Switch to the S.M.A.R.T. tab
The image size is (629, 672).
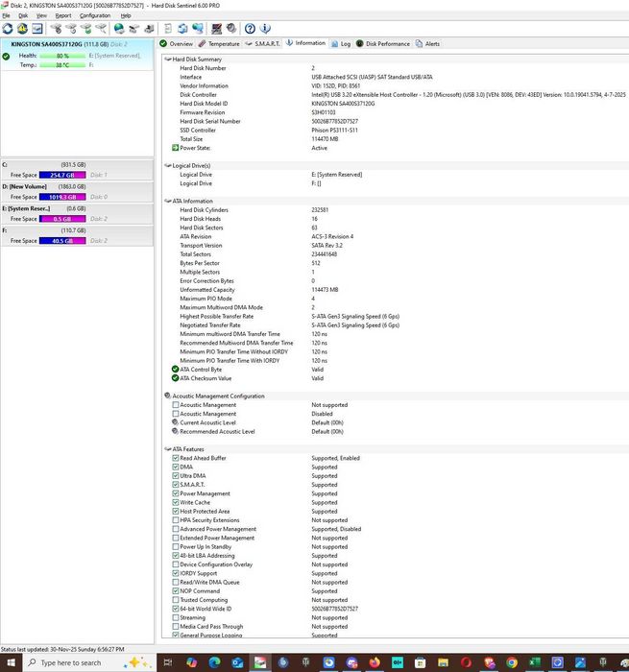coord(263,44)
